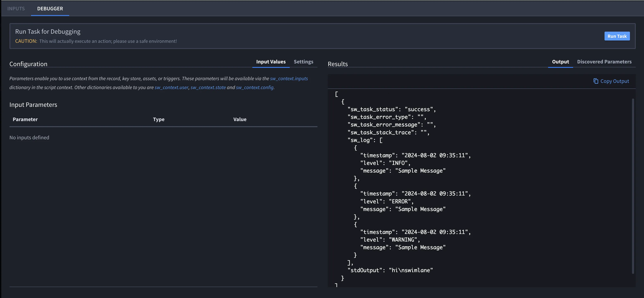Click the Run Task for Debugging heading
Viewport: 644px width, 298px height.
point(48,31)
